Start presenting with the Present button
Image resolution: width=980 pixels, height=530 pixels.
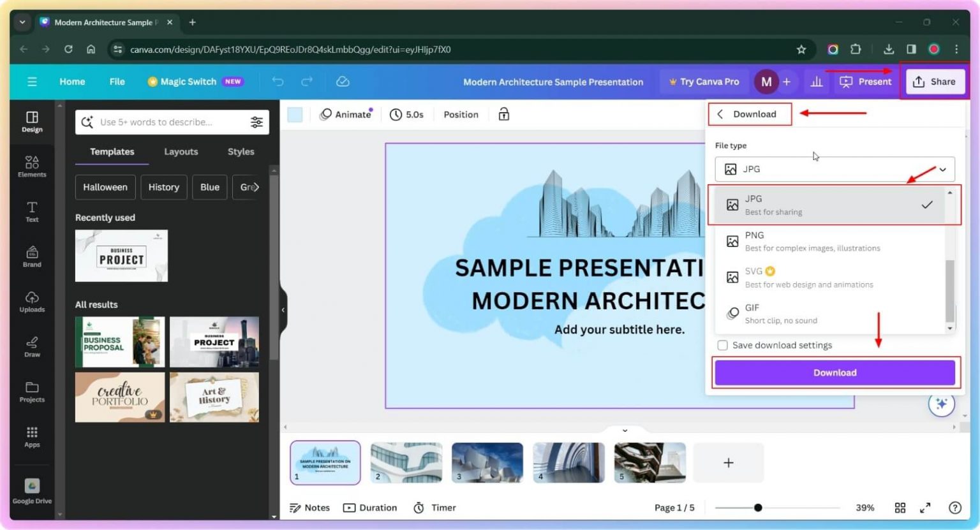(865, 82)
